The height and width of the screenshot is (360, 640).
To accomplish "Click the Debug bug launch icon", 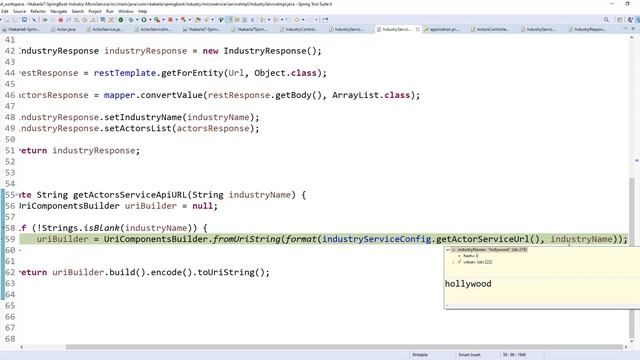I will [131, 20].
